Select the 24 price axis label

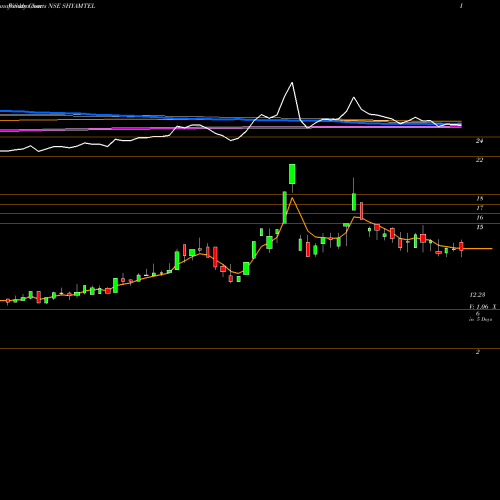479,141
